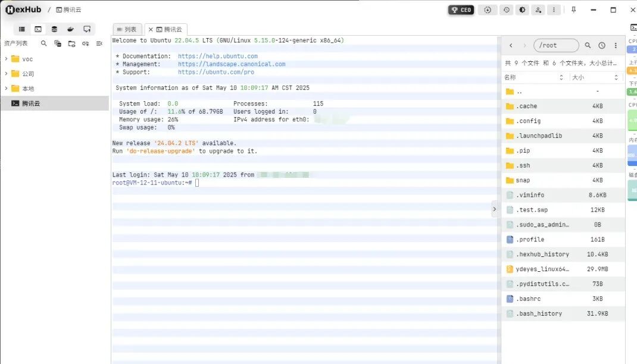This screenshot has width=637, height=364.
Task: Select the .test.swp file
Action: point(563,210)
